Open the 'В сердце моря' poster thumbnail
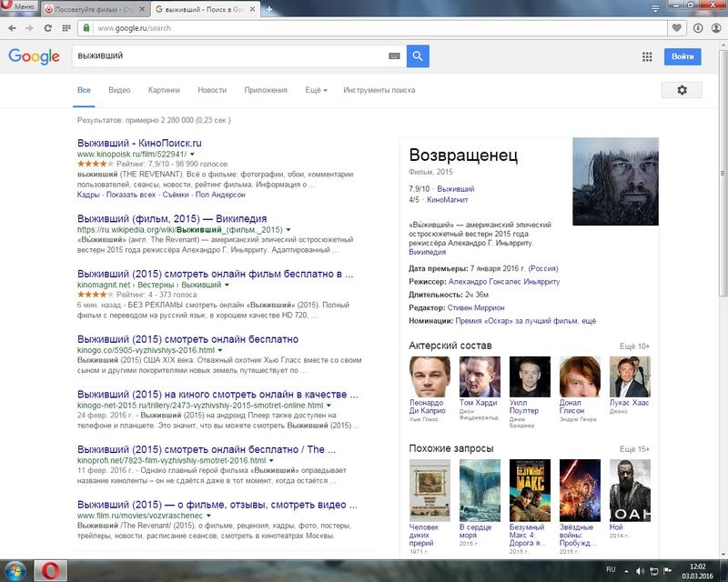This screenshot has width=728, height=582. tap(480, 490)
